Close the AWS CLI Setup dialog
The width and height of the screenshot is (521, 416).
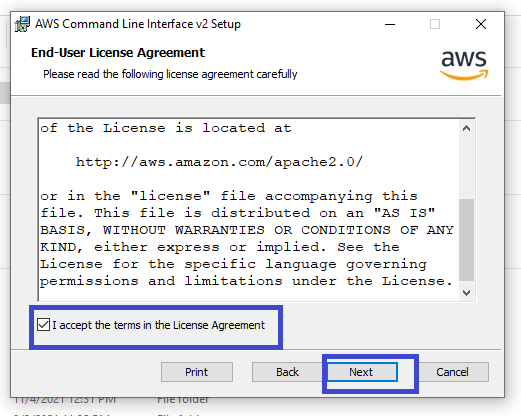481,24
